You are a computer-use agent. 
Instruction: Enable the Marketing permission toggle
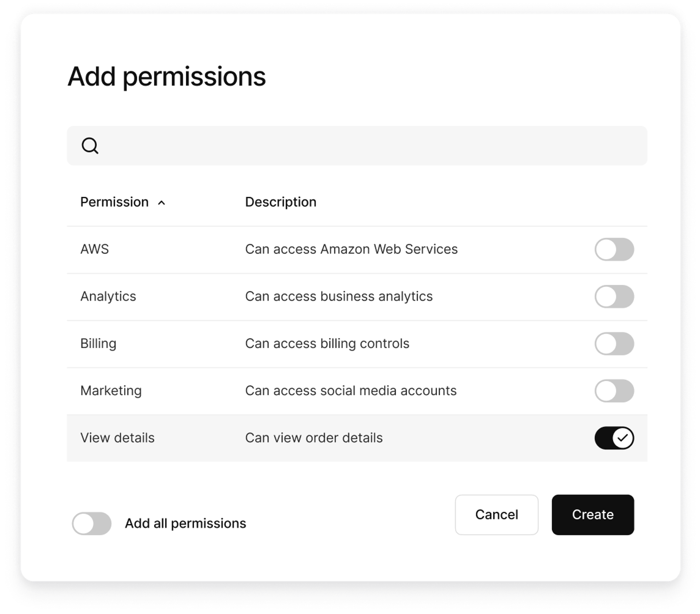click(x=615, y=390)
